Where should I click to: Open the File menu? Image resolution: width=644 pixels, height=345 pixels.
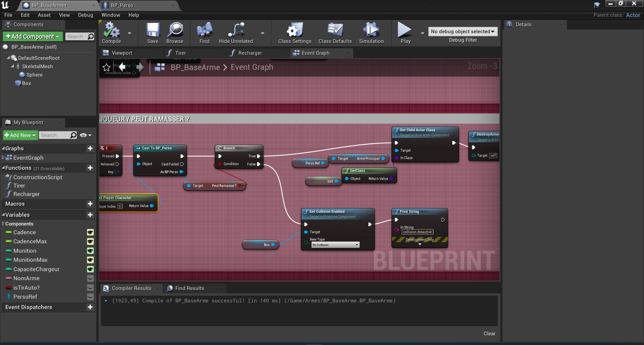[8, 15]
